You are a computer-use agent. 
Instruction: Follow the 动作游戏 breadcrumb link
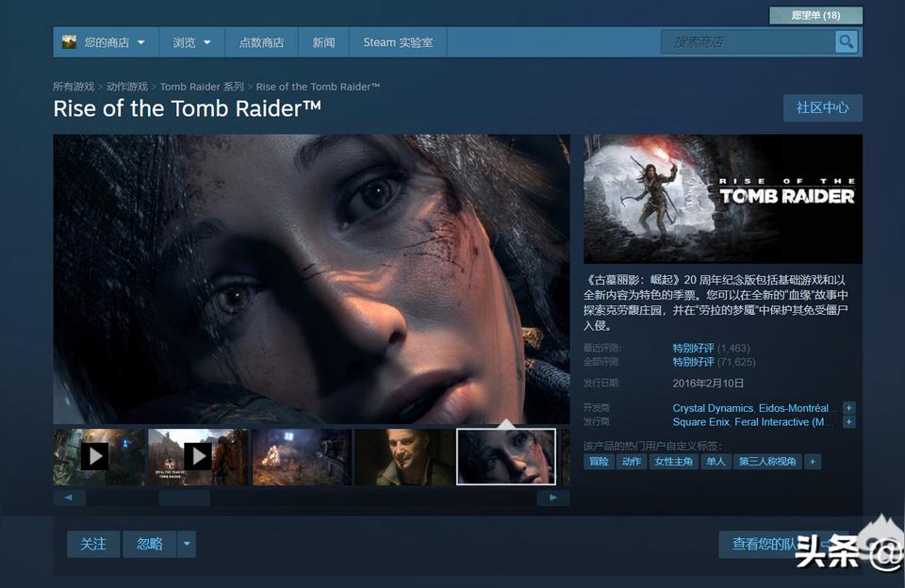127,87
